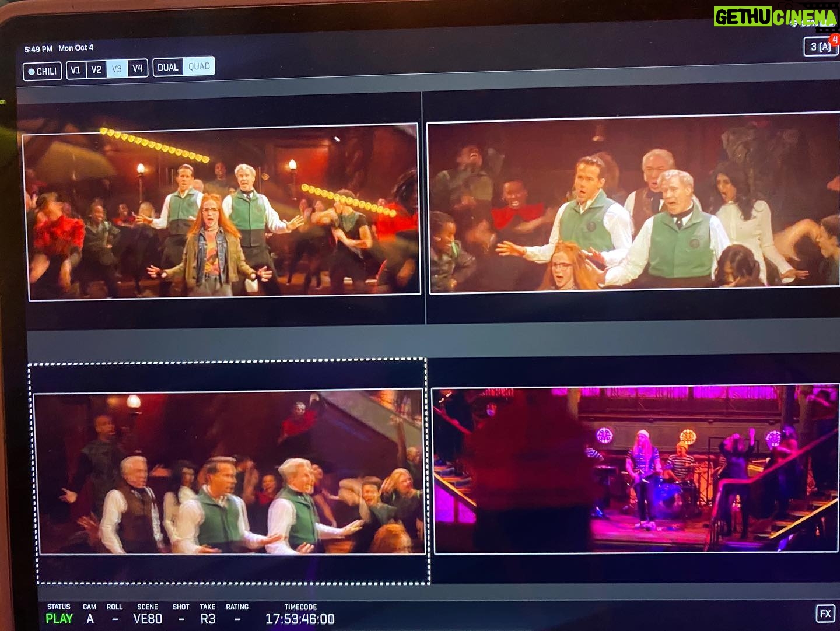Viewport: 840px width, 631px height.
Task: Click the timecode 17:53:46:00
Action: 300,619
